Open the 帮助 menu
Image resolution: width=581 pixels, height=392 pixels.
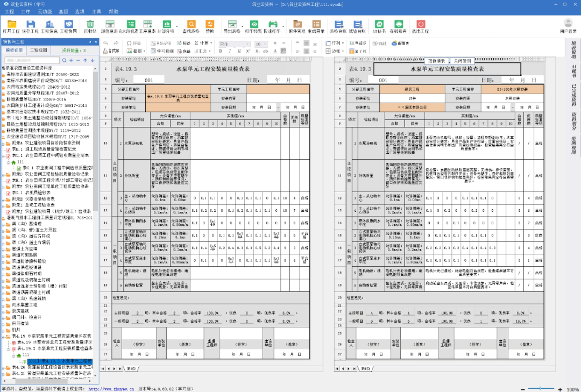pyautogui.click(x=114, y=11)
